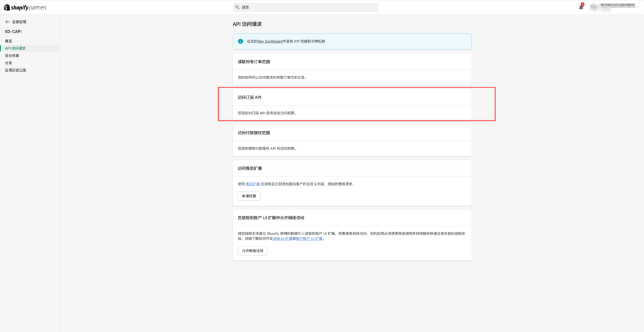Click the info icon in the banner

pyautogui.click(x=241, y=41)
